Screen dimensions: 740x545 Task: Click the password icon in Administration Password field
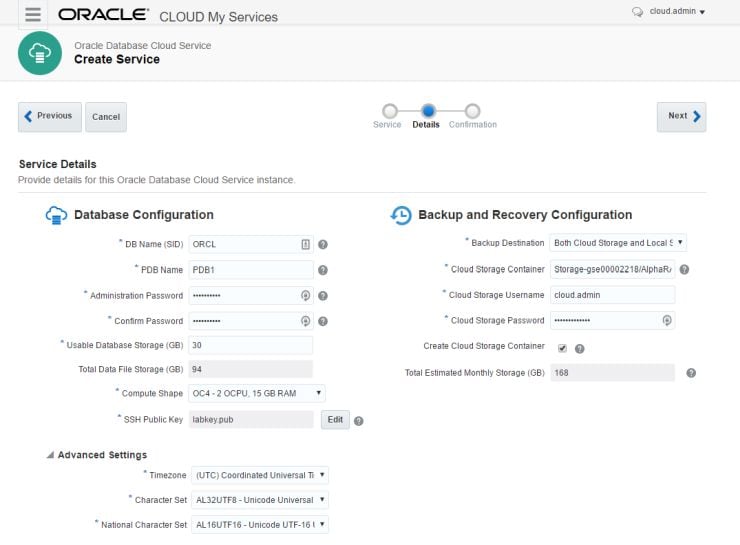pyautogui.click(x=306, y=296)
